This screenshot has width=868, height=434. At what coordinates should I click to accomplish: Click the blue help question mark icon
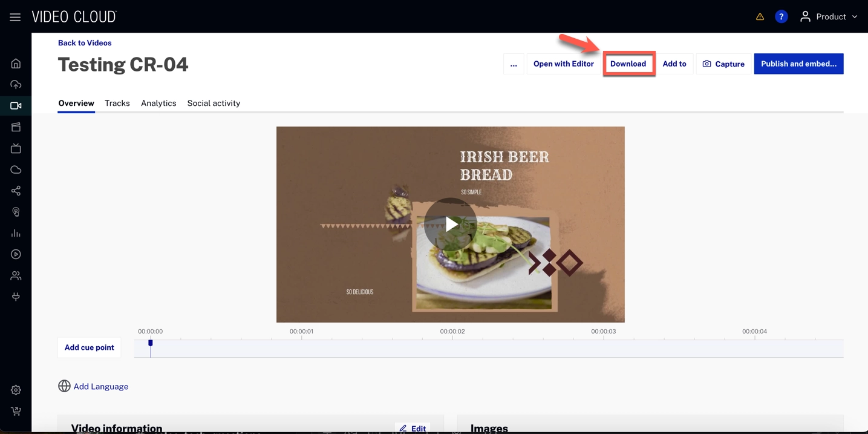click(781, 17)
